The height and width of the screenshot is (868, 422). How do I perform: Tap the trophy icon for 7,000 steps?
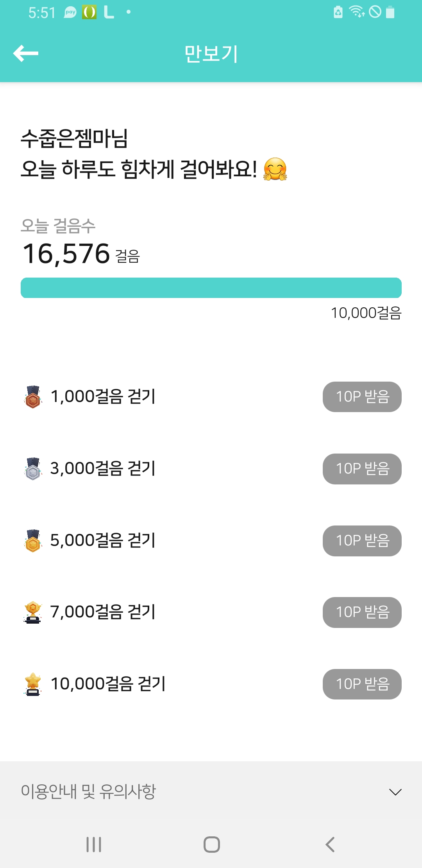click(x=33, y=612)
